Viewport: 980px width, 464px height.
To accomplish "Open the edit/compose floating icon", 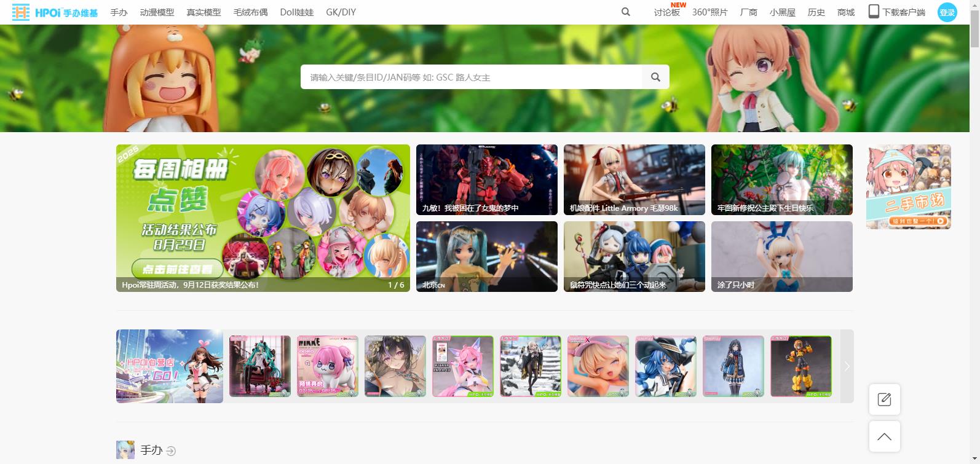I will click(x=884, y=399).
